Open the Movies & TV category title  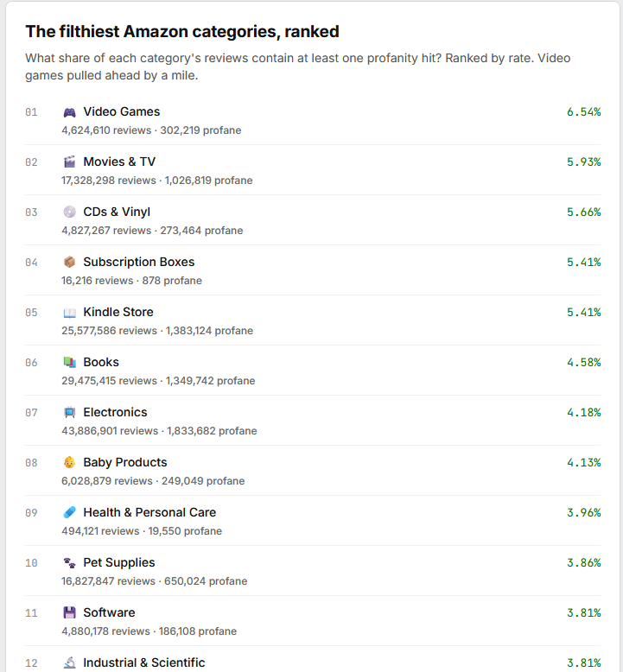tap(119, 162)
